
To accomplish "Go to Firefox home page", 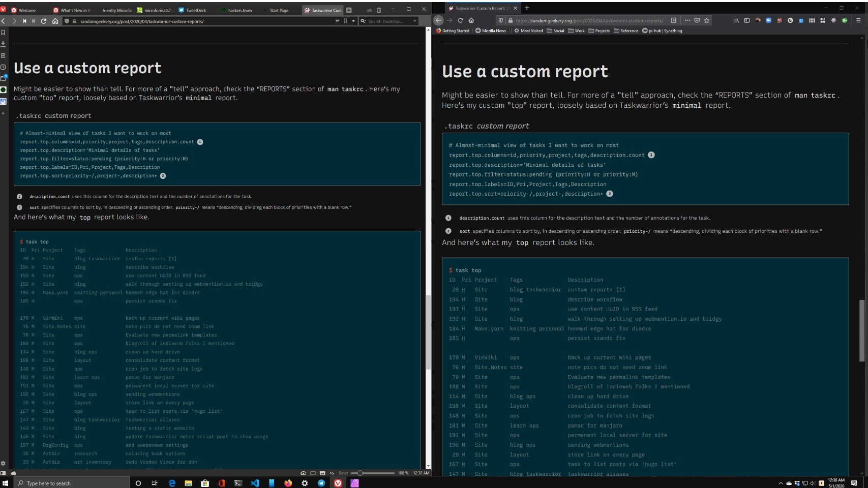I will click(471, 20).
